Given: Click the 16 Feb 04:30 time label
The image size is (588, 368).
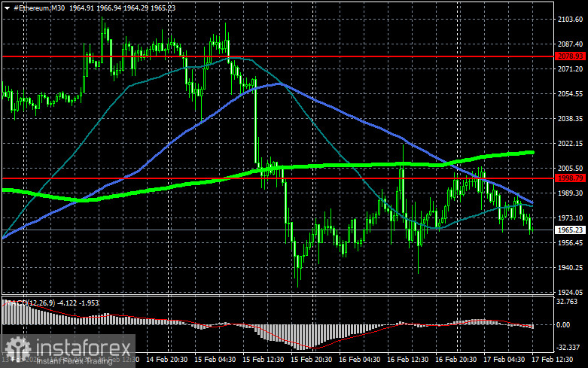Looking at the screenshot, I should pos(360,360).
